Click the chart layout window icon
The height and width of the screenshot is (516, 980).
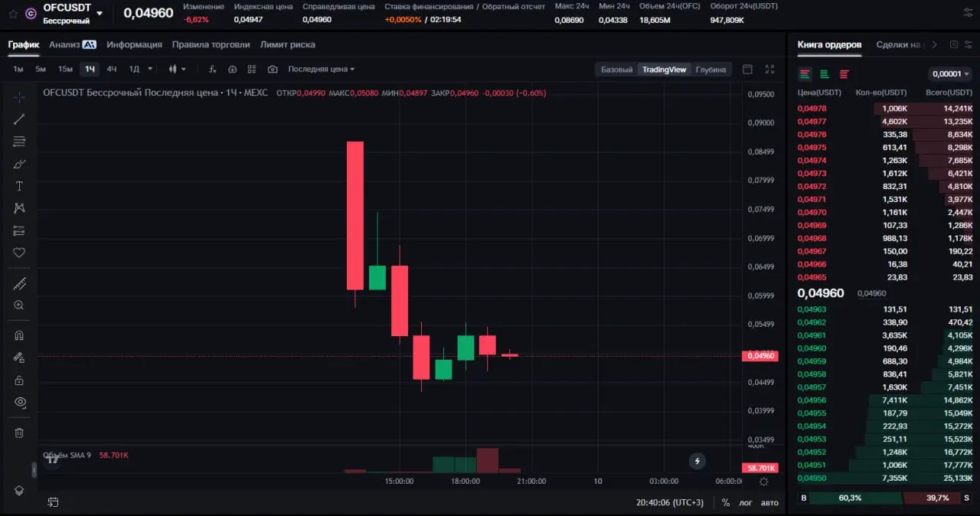click(748, 69)
